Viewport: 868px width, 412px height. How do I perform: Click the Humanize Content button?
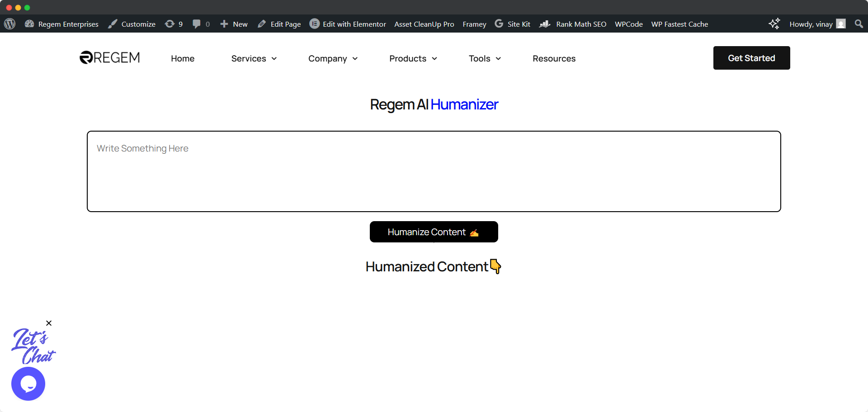pyautogui.click(x=434, y=232)
